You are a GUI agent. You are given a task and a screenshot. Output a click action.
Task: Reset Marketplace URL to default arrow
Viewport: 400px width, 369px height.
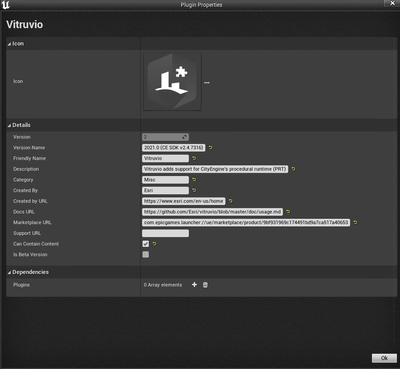[355, 222]
